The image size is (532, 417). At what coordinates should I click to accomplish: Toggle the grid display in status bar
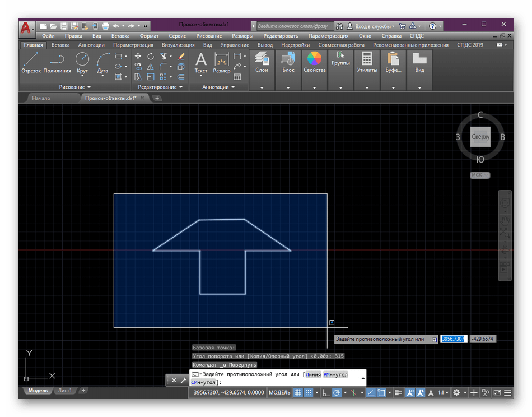point(298,393)
